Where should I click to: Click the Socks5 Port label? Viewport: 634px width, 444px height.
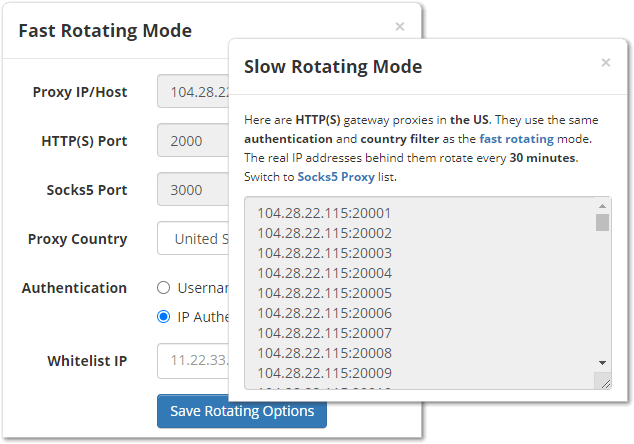[87, 190]
